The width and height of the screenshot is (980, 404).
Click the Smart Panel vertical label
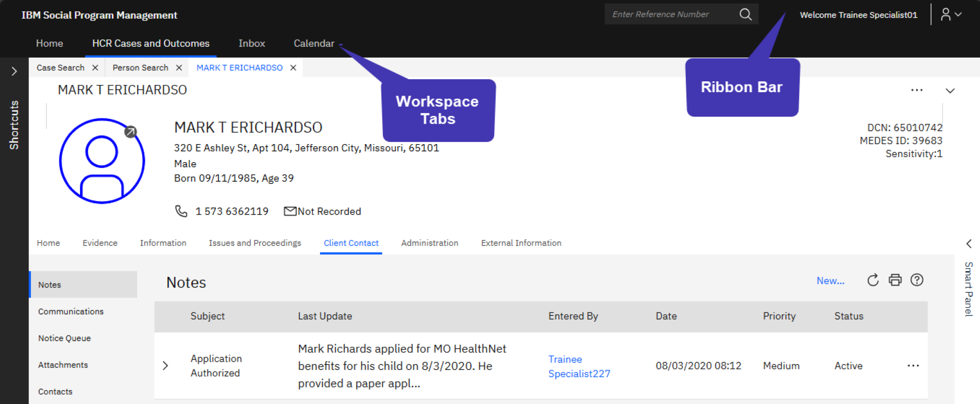(969, 289)
